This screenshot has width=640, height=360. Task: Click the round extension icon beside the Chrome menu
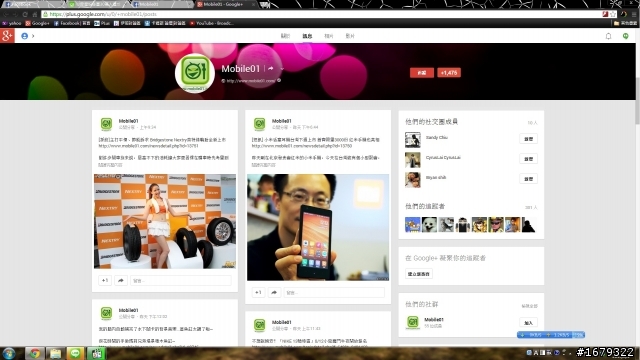[624, 14]
